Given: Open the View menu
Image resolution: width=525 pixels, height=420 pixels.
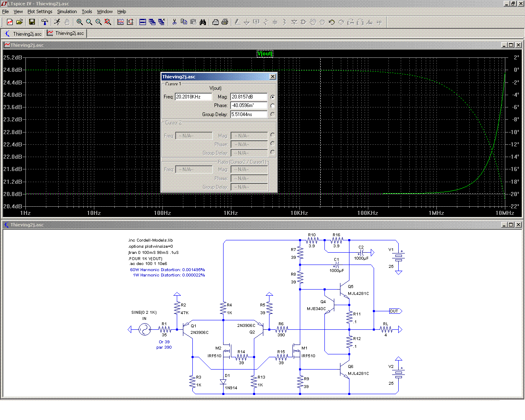Looking at the screenshot, I should coord(18,11).
